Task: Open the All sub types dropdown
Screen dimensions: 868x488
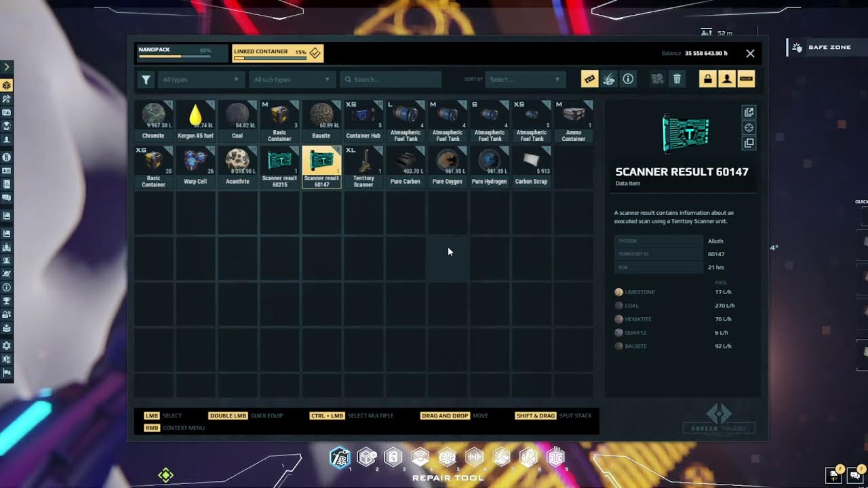Action: [x=292, y=79]
